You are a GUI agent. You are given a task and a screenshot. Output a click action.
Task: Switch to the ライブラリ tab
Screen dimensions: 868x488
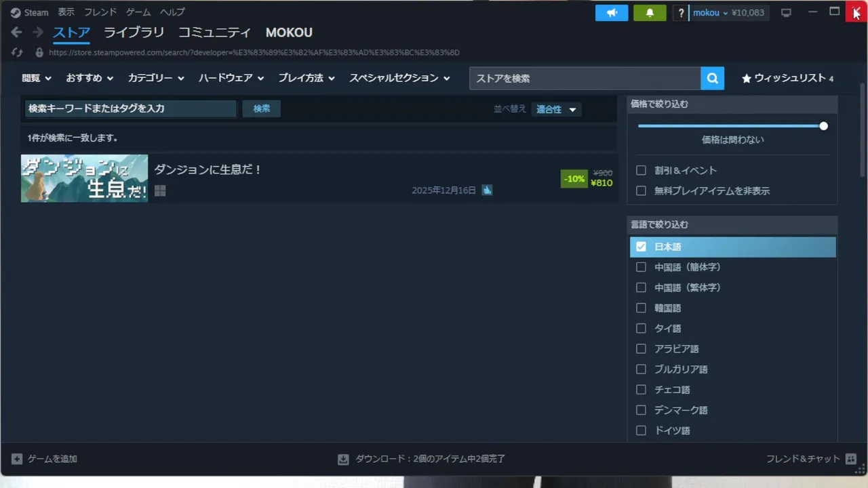coord(134,33)
